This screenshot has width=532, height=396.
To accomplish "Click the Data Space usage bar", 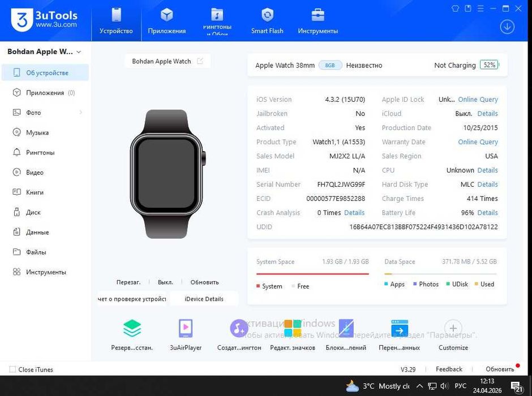I will pos(440,274).
